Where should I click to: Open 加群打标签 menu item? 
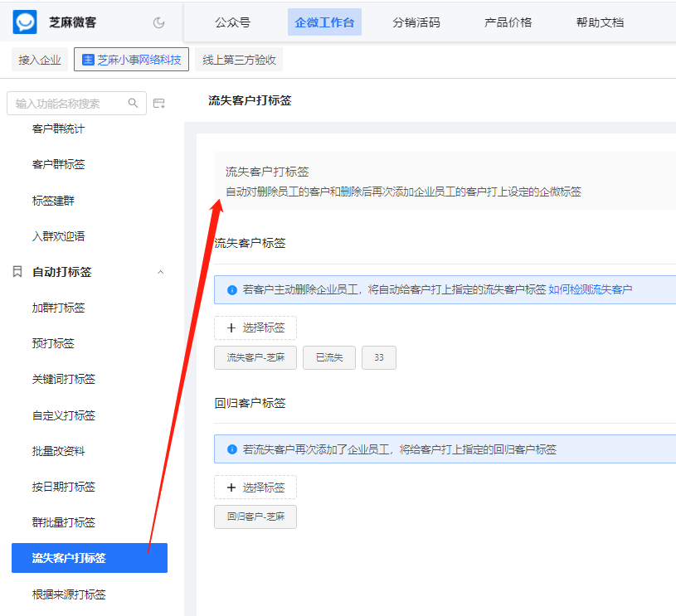(58, 308)
